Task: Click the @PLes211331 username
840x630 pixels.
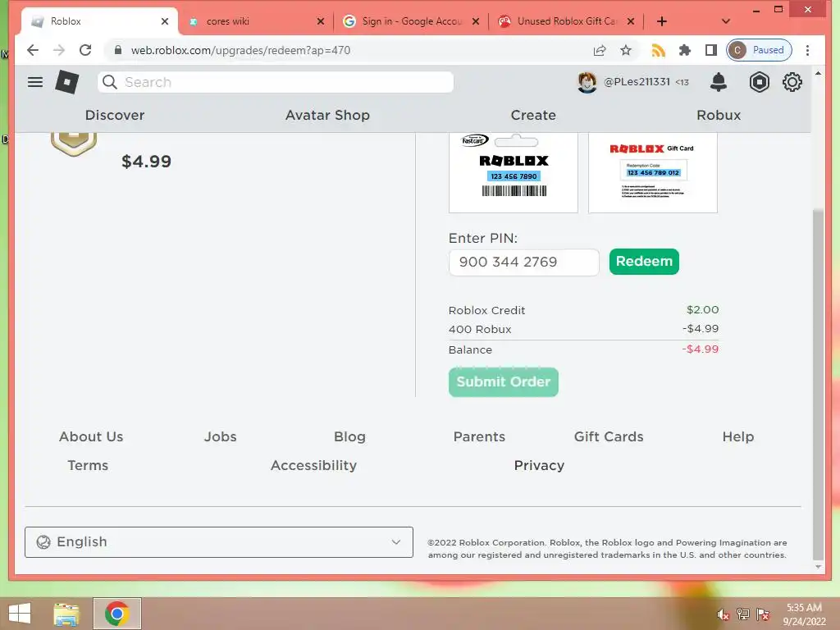Action: pos(637,82)
